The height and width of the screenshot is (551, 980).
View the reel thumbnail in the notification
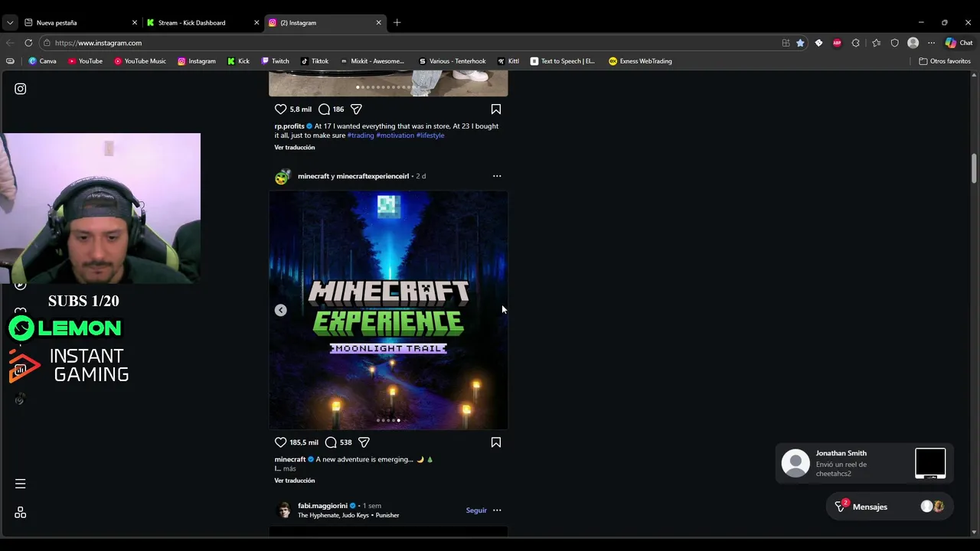click(930, 463)
